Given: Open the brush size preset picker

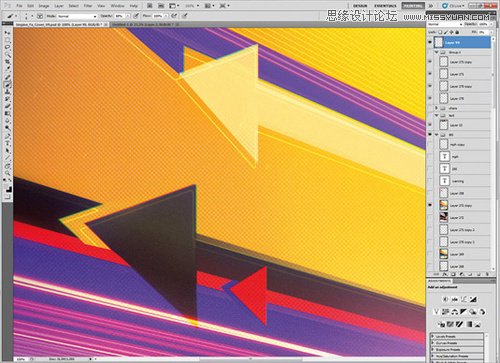Looking at the screenshot, I should click(28, 16).
